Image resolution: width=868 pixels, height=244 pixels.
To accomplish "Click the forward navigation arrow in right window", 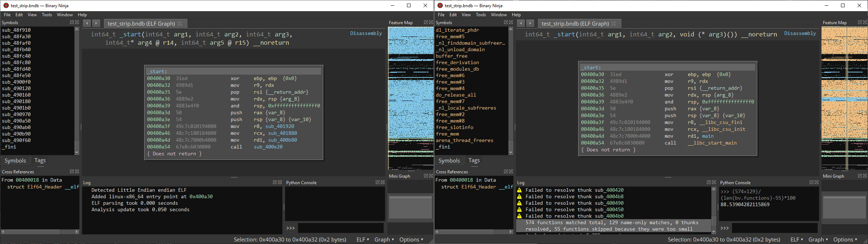I will click(530, 23).
